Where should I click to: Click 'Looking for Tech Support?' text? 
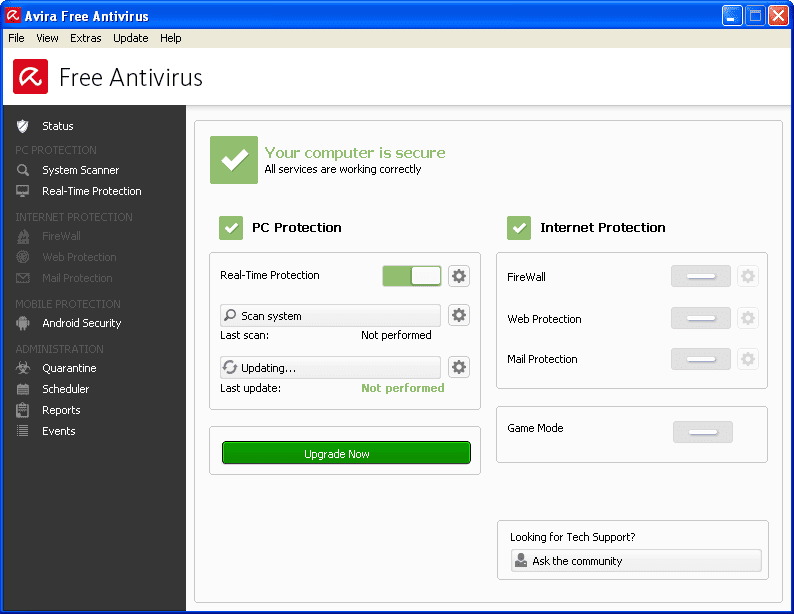572,537
